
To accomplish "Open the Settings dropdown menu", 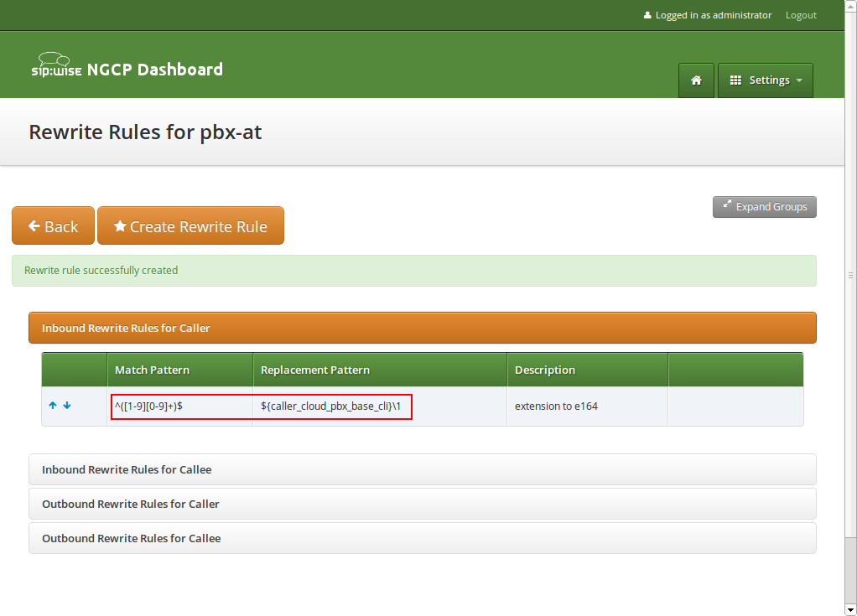I will (x=765, y=80).
